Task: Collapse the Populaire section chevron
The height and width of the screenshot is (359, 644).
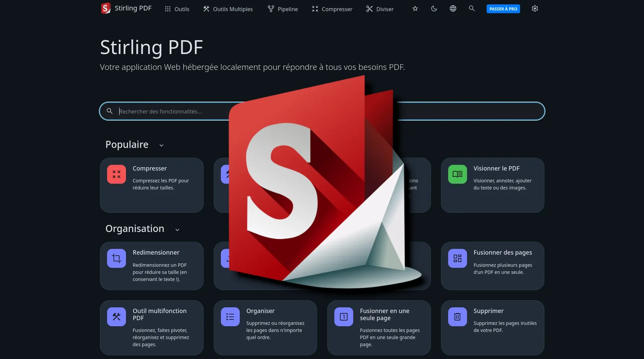Action: (161, 145)
